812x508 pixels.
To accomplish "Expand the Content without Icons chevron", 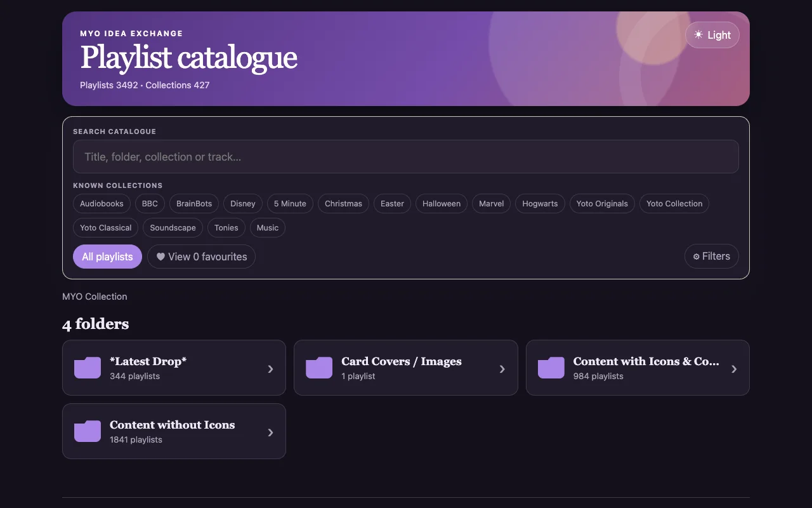I will pyautogui.click(x=270, y=432).
